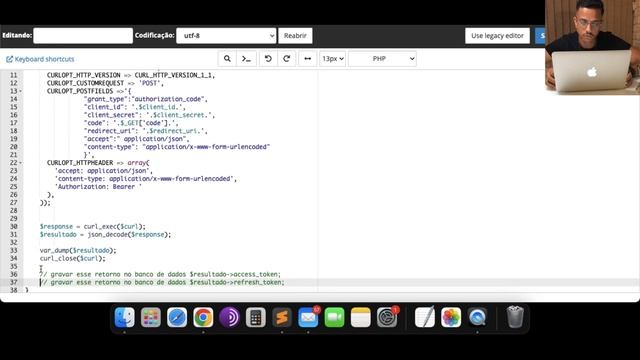Open Safari from the dock
The height and width of the screenshot is (360, 640).
(177, 317)
